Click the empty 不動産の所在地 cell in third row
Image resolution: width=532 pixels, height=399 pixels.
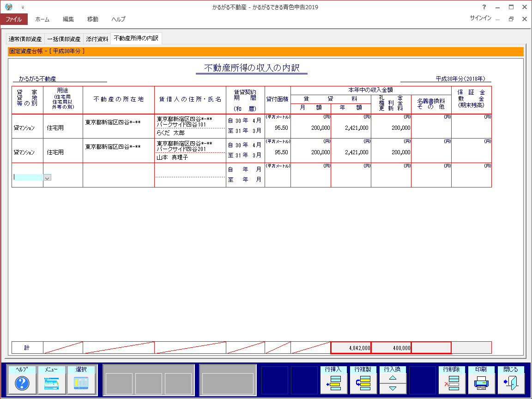pos(118,175)
